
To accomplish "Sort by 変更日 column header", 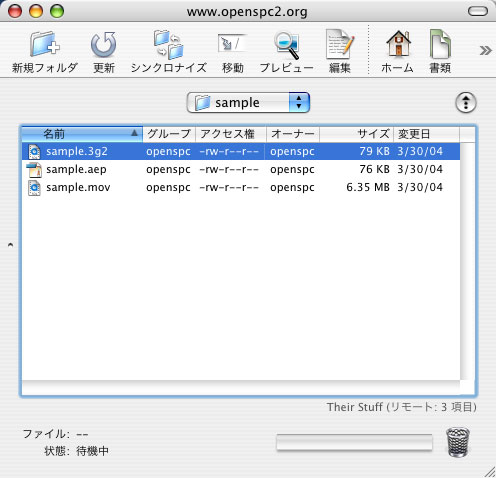I will (427, 134).
